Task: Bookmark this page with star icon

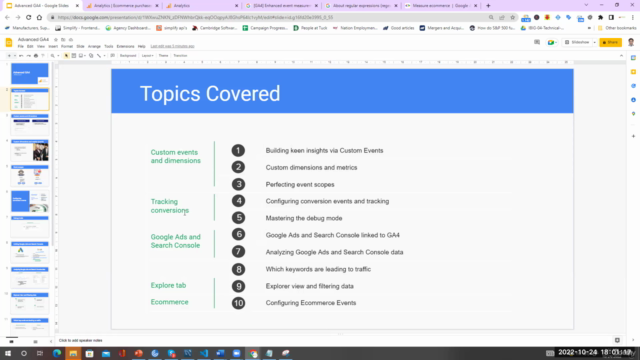Action: [x=513, y=18]
